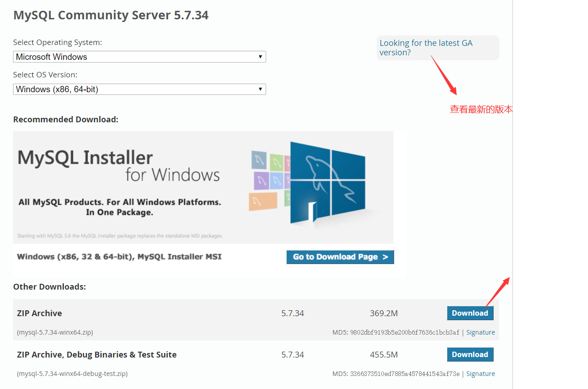Follow 'Looking for the latest GA version?' link

click(x=426, y=48)
